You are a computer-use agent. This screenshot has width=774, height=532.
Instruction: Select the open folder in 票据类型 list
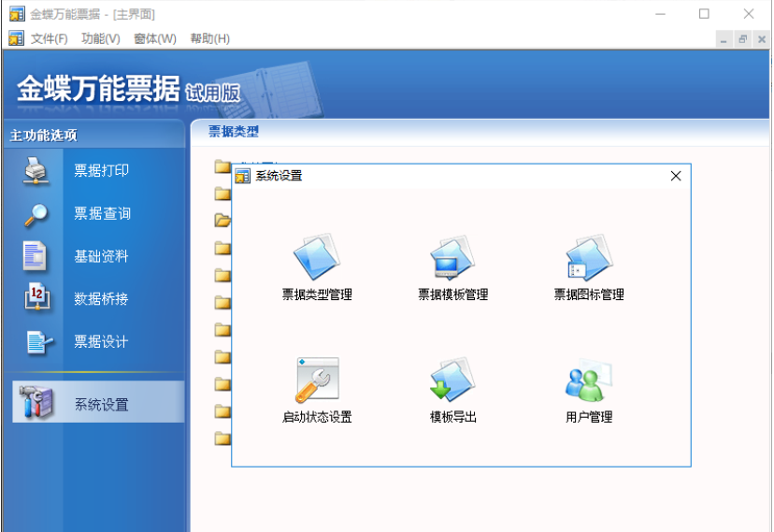[222, 220]
